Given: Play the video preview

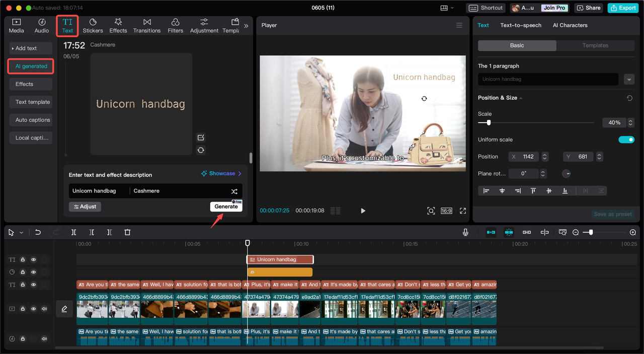Looking at the screenshot, I should (x=363, y=211).
